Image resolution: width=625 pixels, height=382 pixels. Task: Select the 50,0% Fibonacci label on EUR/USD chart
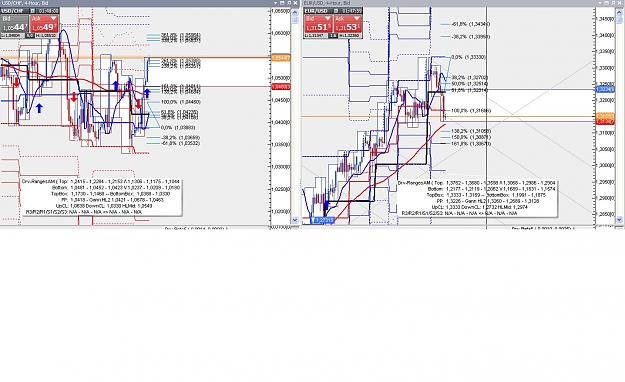point(469,84)
